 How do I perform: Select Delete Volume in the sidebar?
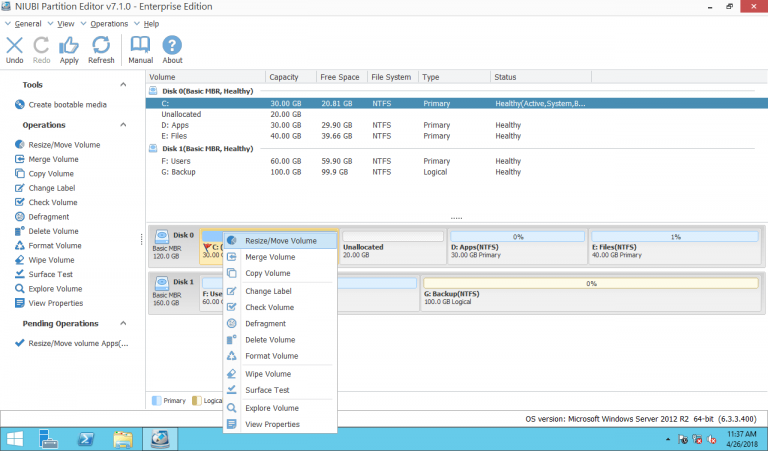point(47,231)
